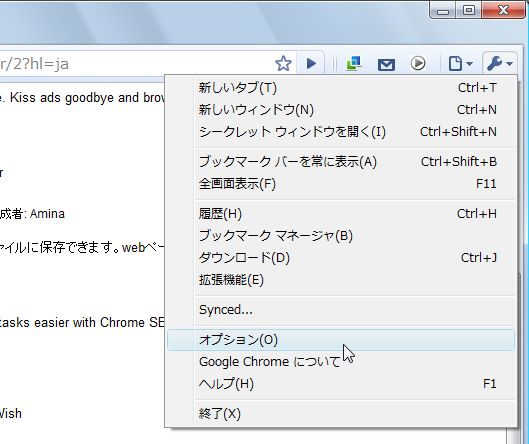Click the circular play extension icon
The image size is (529, 444).
coord(418,63)
